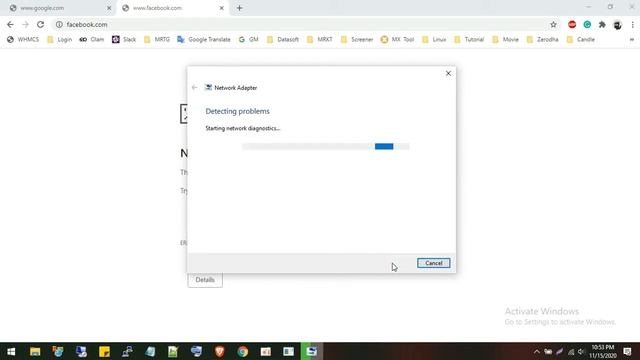Open the Linux bookmark folder
Viewport: 640px width, 360px height.
[x=434, y=40]
